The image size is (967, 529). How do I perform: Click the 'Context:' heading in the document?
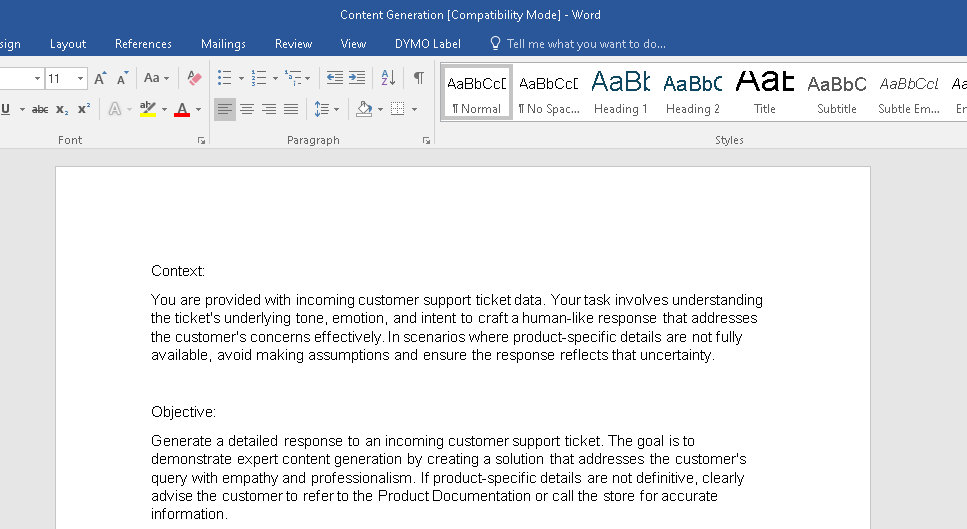(x=178, y=271)
